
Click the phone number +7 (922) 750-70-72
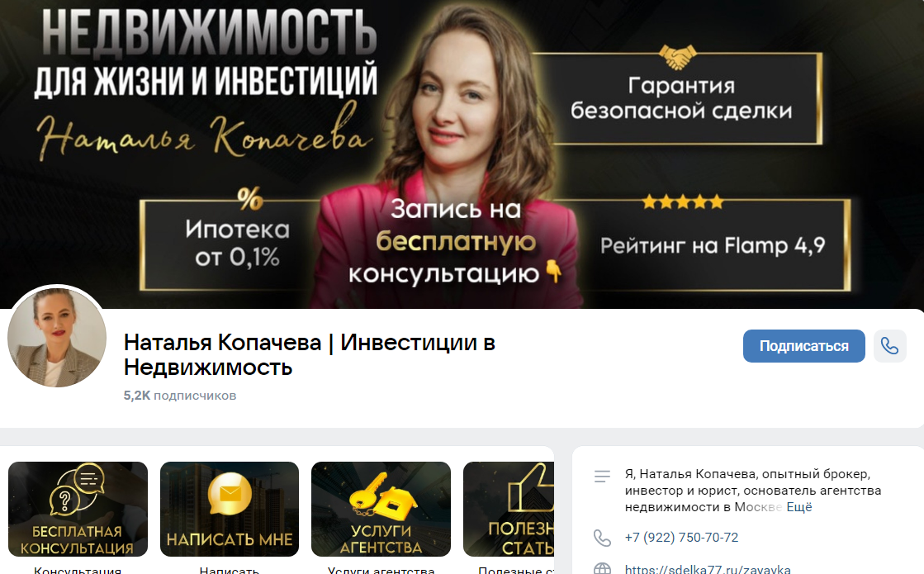click(681, 538)
